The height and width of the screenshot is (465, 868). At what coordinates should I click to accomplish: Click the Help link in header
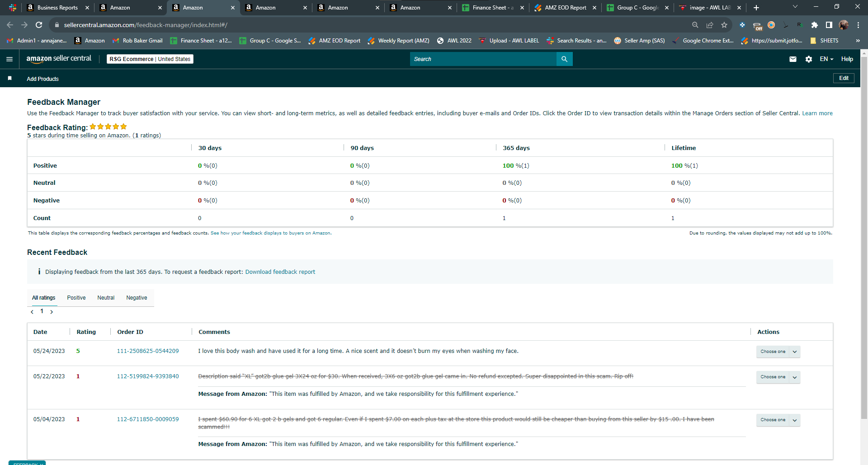847,59
